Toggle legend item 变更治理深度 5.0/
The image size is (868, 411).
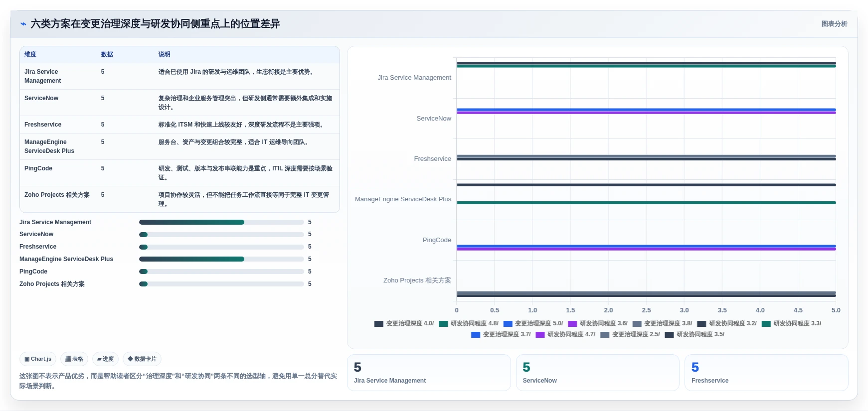click(533, 323)
